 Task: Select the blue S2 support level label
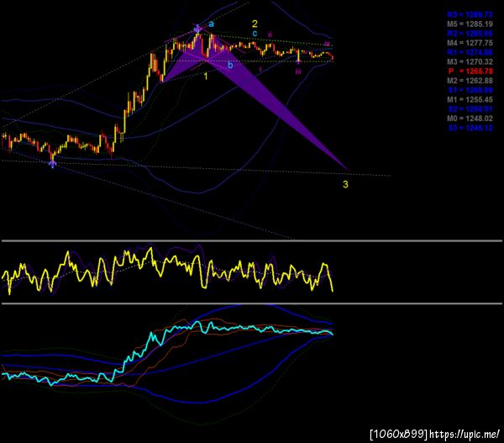pyautogui.click(x=470, y=109)
